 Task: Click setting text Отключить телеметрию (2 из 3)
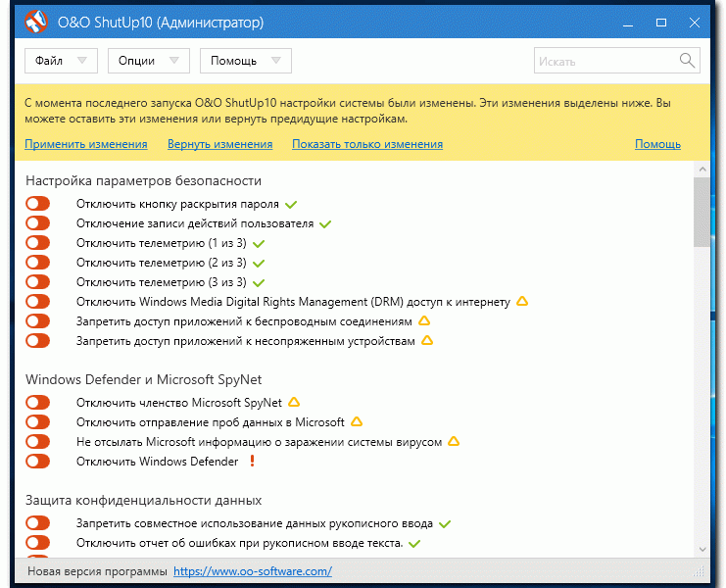point(161,263)
